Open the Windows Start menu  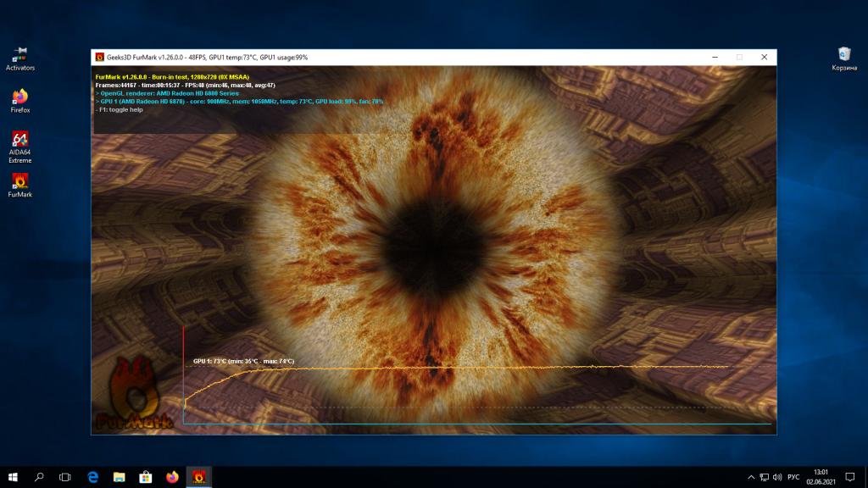point(13,477)
